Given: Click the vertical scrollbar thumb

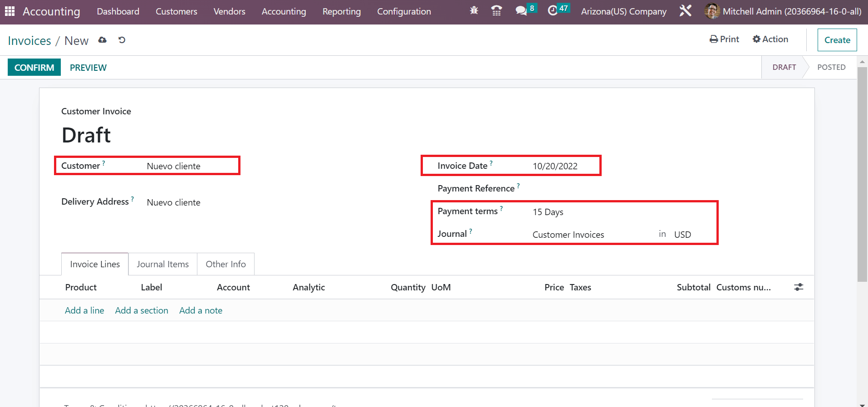Looking at the screenshot, I should coord(862,175).
